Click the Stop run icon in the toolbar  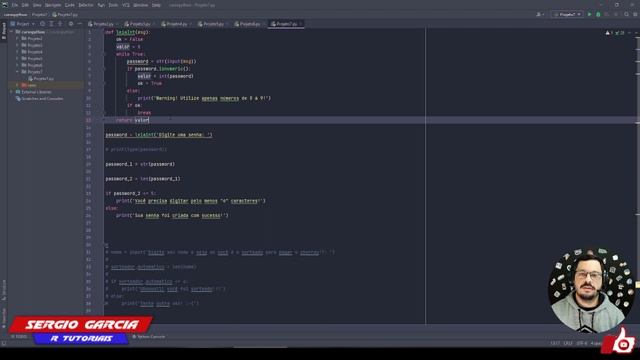pos(616,14)
